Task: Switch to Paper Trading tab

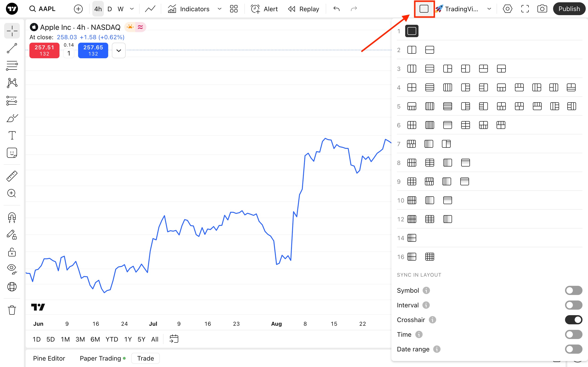Action: [100, 358]
